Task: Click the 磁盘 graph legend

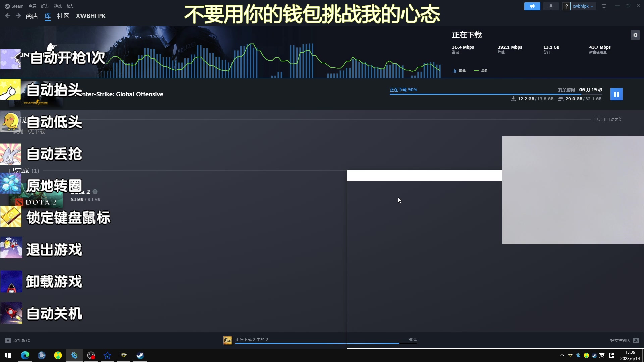Action: (481, 71)
